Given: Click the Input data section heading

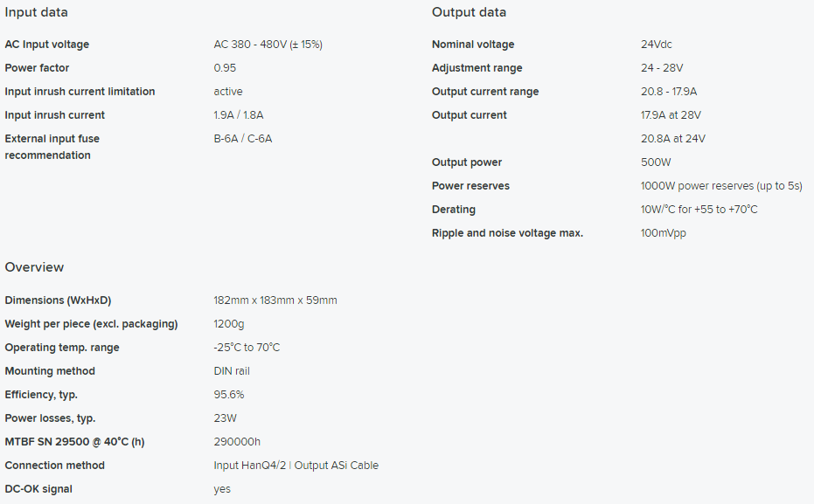Looking at the screenshot, I should click(x=37, y=12).
